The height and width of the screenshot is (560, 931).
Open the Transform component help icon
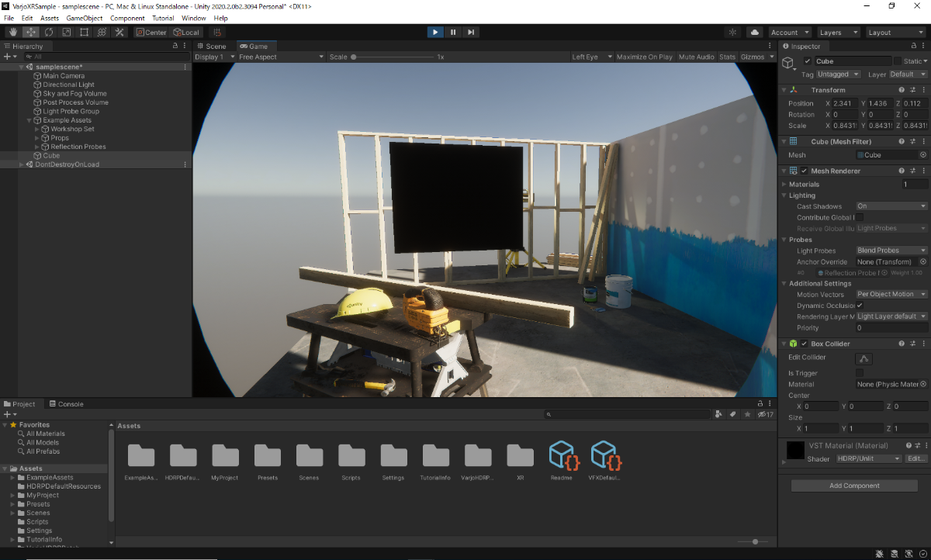(902, 90)
